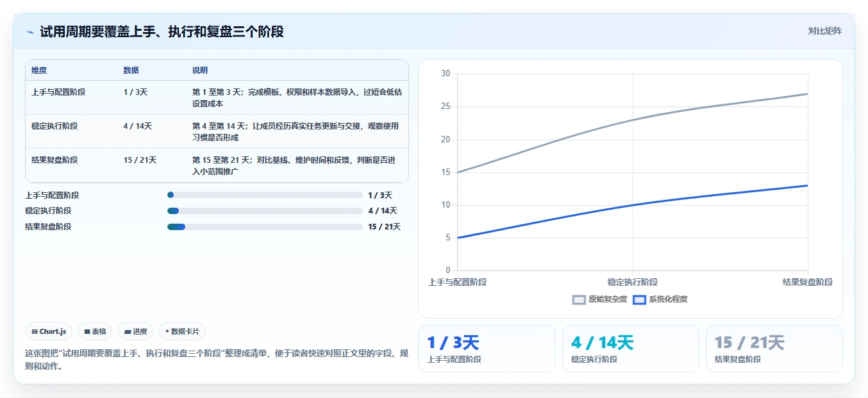Click the 说明 column header
The height and width of the screenshot is (398, 868).
tap(200, 70)
